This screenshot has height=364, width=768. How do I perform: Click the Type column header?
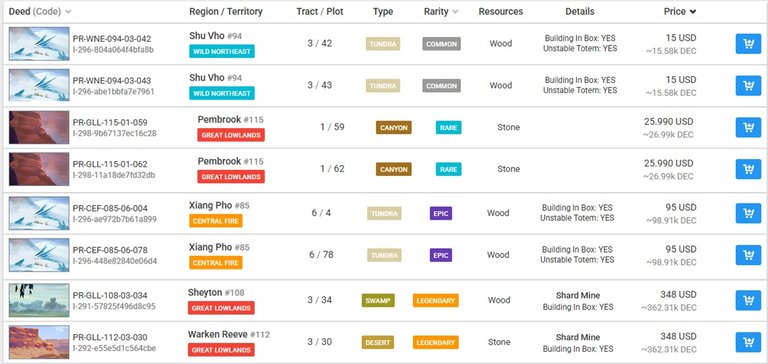(383, 12)
